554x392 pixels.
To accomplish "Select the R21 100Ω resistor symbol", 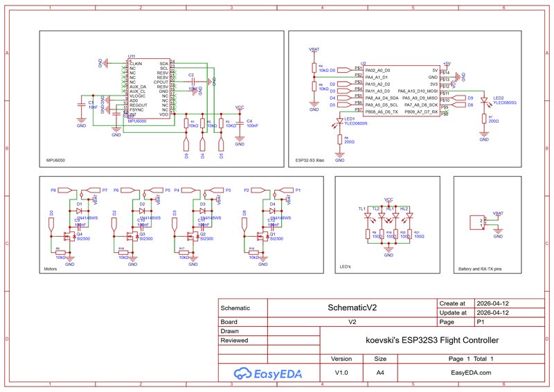I will (x=409, y=234).
